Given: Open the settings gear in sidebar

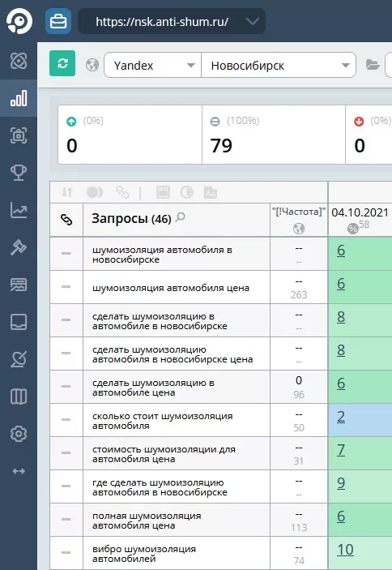Looking at the screenshot, I should coord(19,434).
